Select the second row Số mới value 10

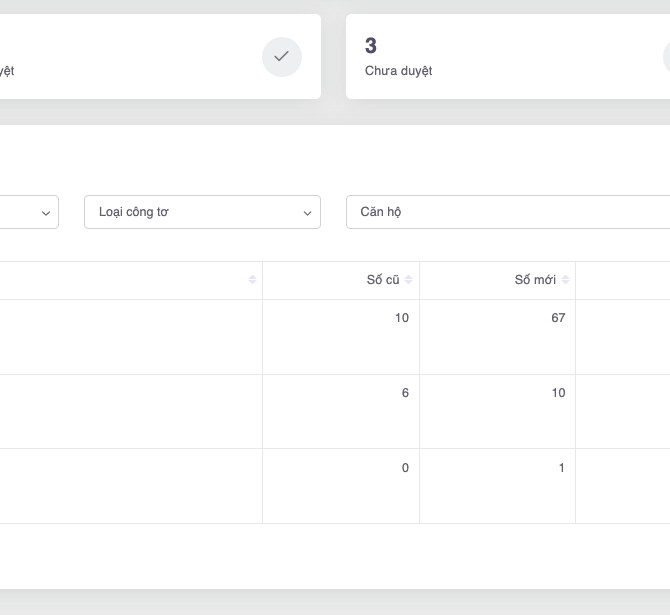(558, 393)
